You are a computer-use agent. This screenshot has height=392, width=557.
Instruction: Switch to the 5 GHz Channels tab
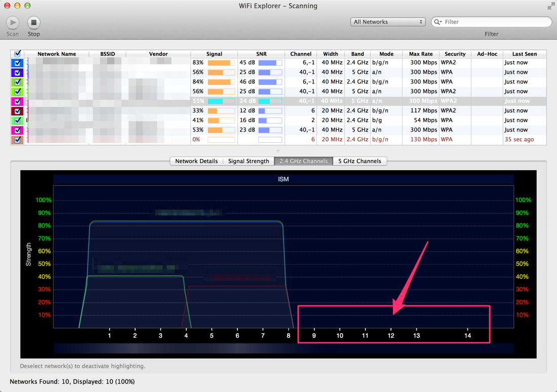coord(360,161)
